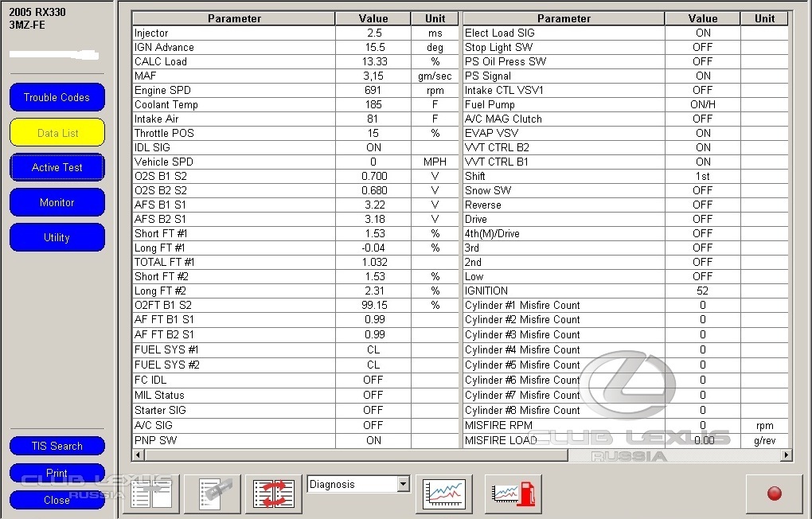
Task: Open Trouble Codes section
Action: [57, 97]
